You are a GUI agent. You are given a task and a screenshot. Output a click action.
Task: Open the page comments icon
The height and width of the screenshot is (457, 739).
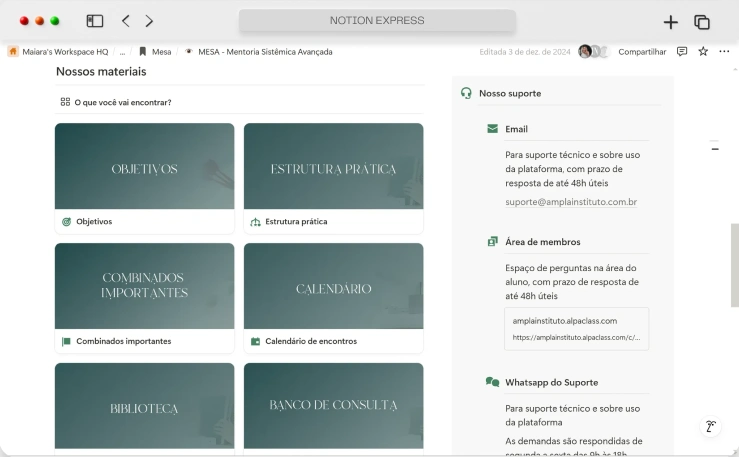682,51
